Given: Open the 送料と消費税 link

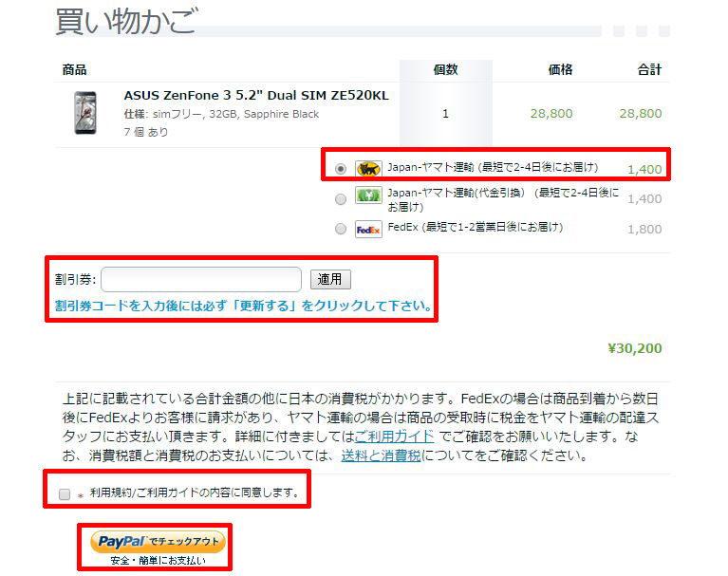Looking at the screenshot, I should tap(381, 455).
